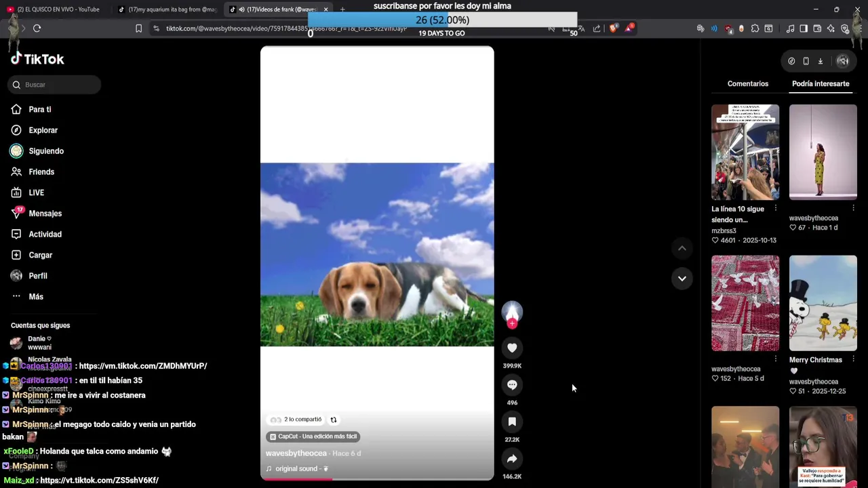Open wavesbytheocea profile from caption
The height and width of the screenshot is (488, 868).
click(296, 453)
